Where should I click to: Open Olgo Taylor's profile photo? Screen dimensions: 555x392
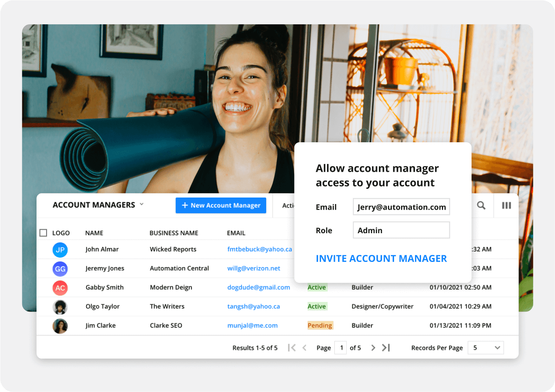tap(60, 307)
